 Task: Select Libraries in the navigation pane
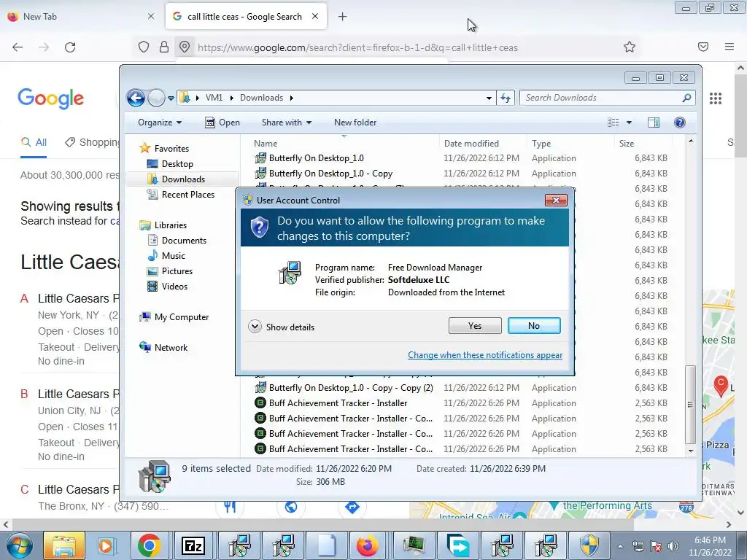click(x=163, y=225)
